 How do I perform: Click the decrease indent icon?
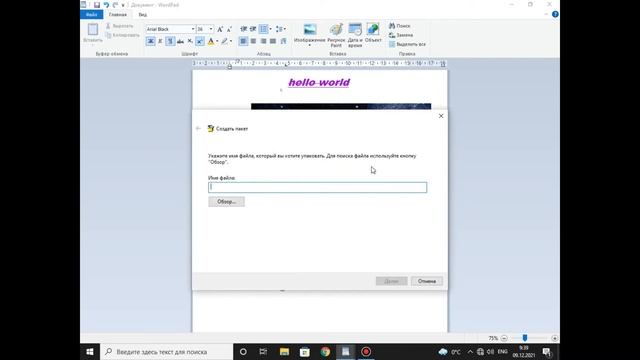tap(244, 29)
